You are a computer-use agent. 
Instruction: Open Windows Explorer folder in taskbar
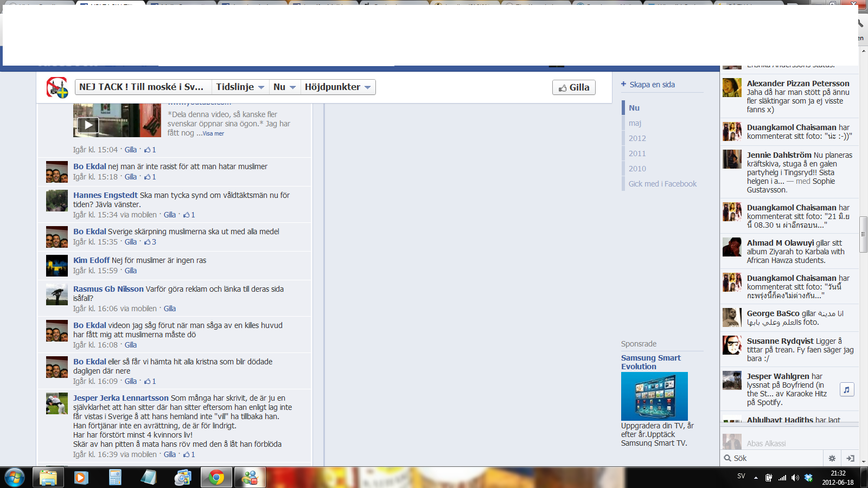point(48,478)
